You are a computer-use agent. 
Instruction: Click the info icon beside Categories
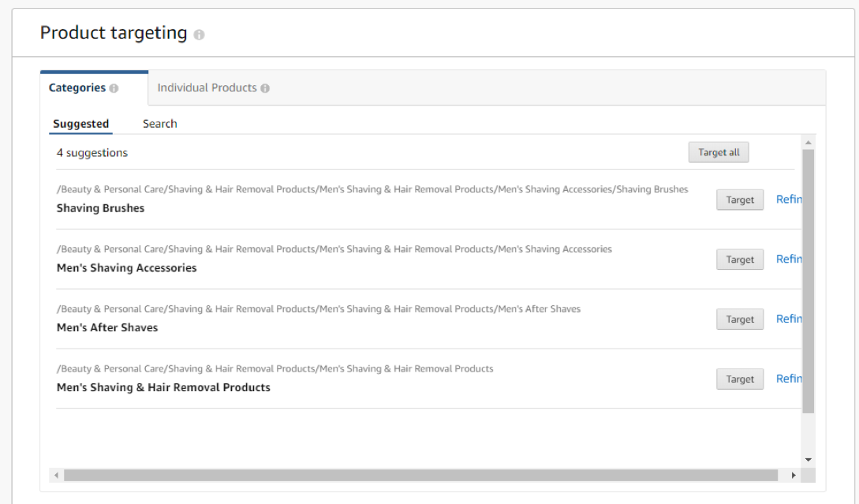click(x=114, y=88)
